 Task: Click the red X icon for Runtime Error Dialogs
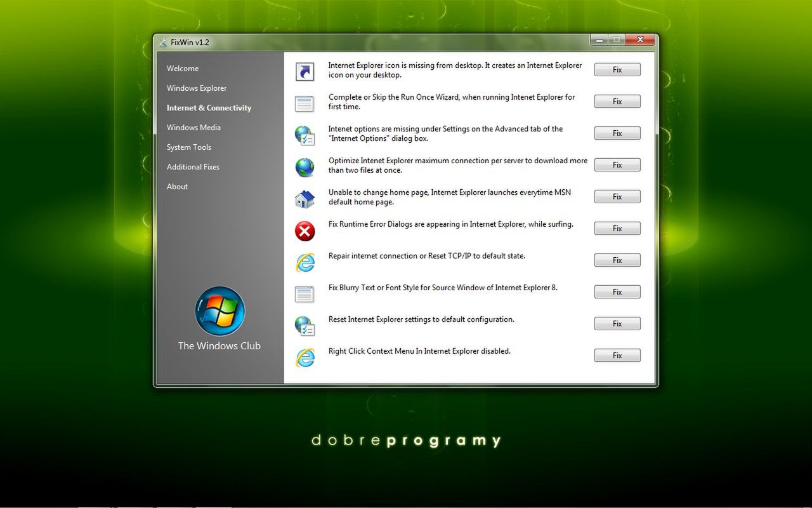[305, 231]
